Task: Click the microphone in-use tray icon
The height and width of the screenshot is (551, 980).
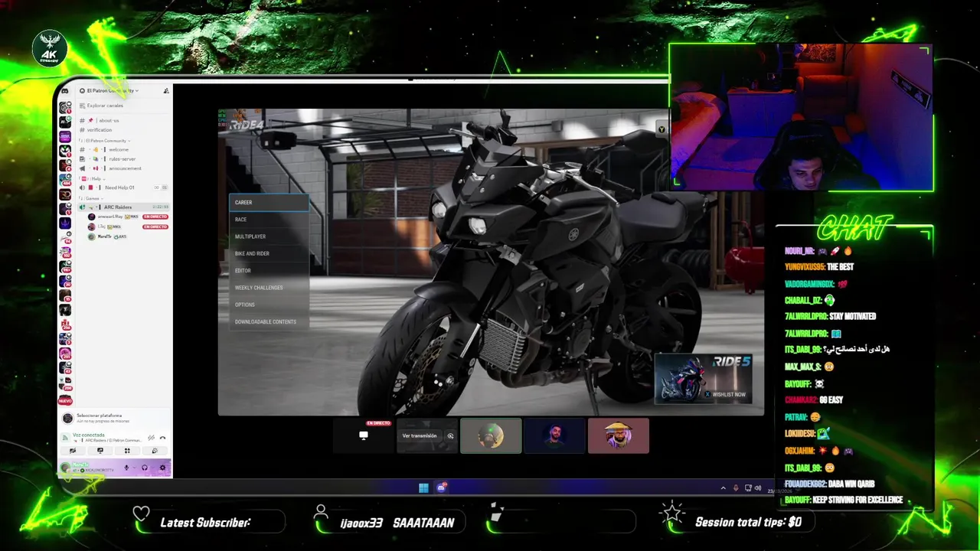Action: tap(736, 488)
